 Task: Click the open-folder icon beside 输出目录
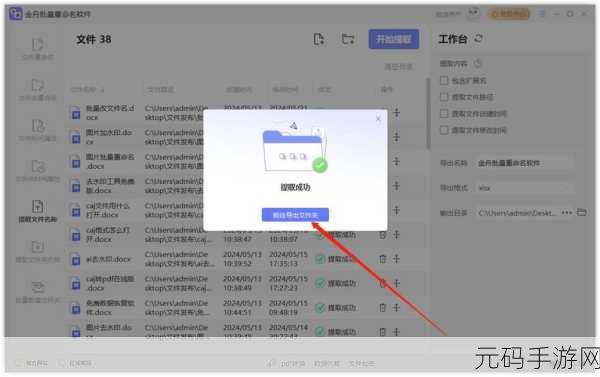[x=581, y=212]
